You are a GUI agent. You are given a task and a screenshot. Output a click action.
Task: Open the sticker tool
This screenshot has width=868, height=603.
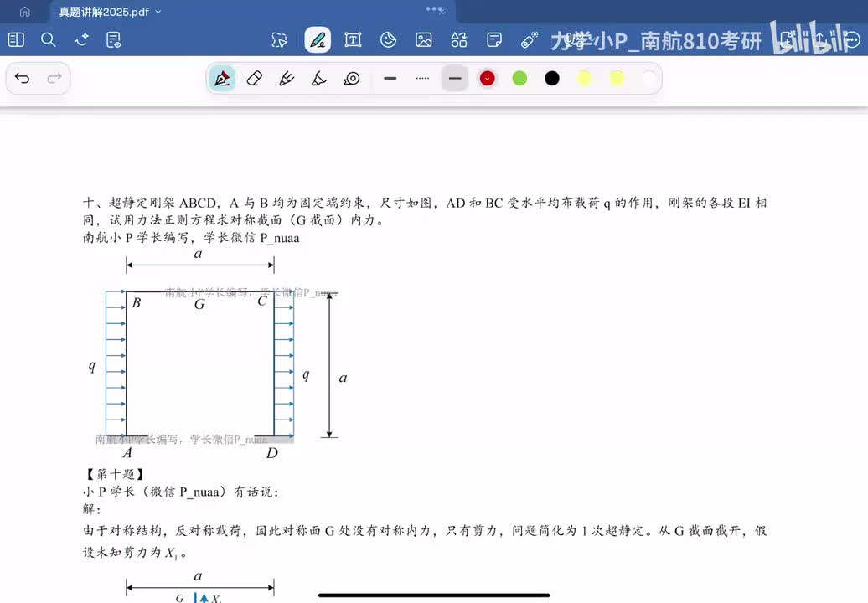(388, 40)
